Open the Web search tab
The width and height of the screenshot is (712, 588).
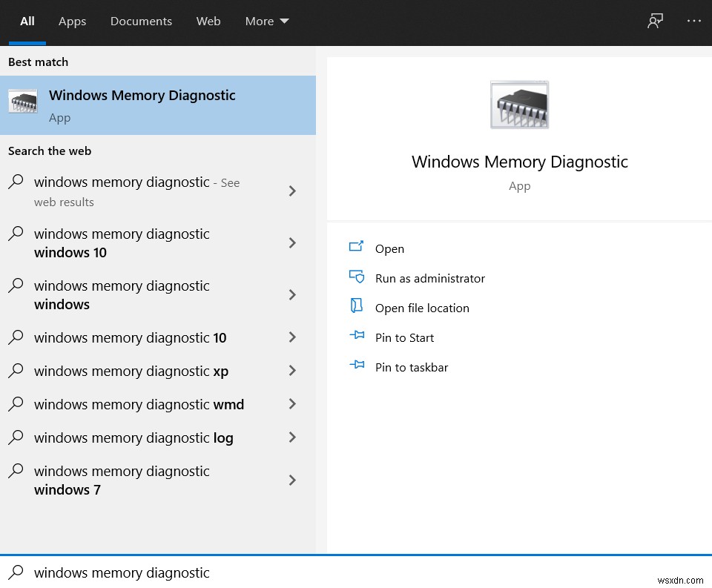[x=208, y=21]
